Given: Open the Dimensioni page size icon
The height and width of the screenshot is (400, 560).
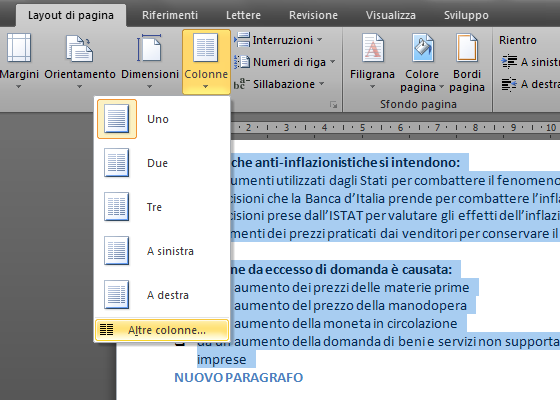Looking at the screenshot, I should click(149, 48).
